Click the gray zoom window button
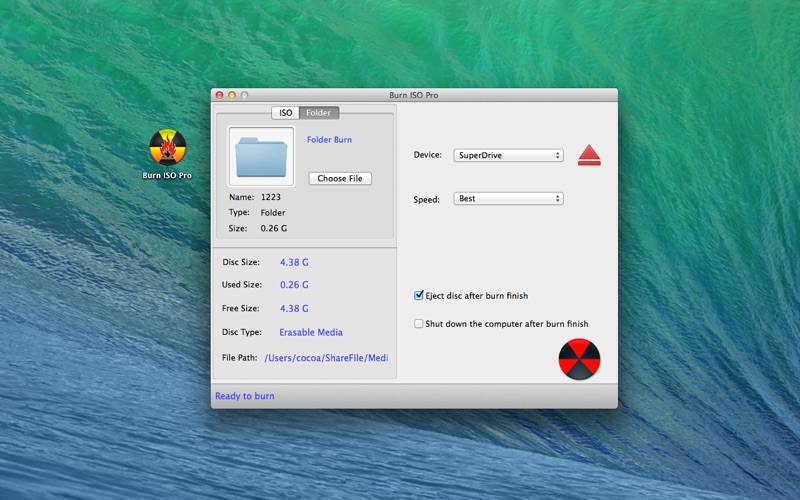This screenshot has width=800, height=500. [244, 95]
